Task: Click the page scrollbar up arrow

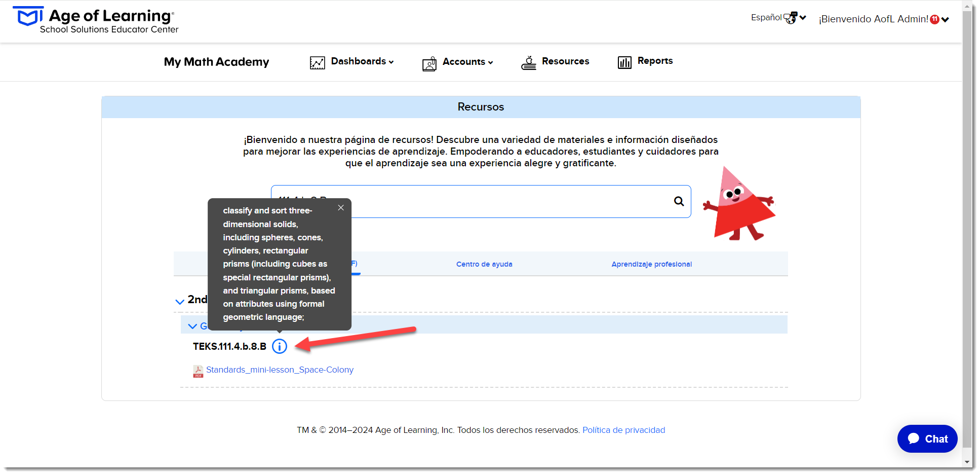Action: 968,8
